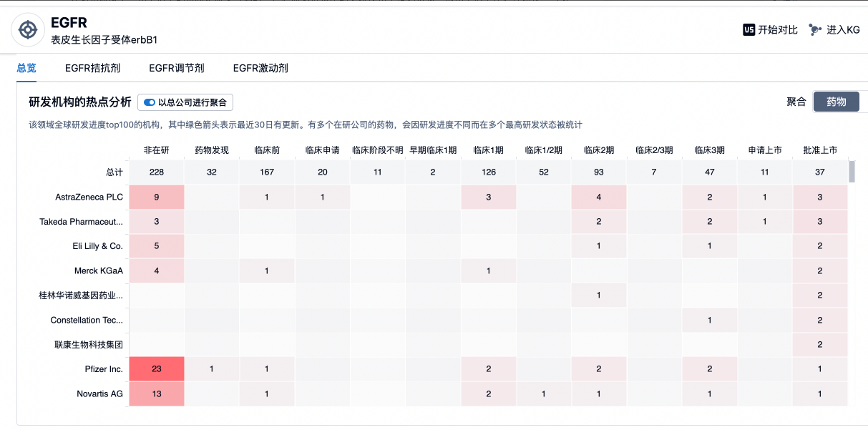This screenshot has height=430, width=868.
Task: Open the EGFR调节剂 tab
Action: point(177,68)
